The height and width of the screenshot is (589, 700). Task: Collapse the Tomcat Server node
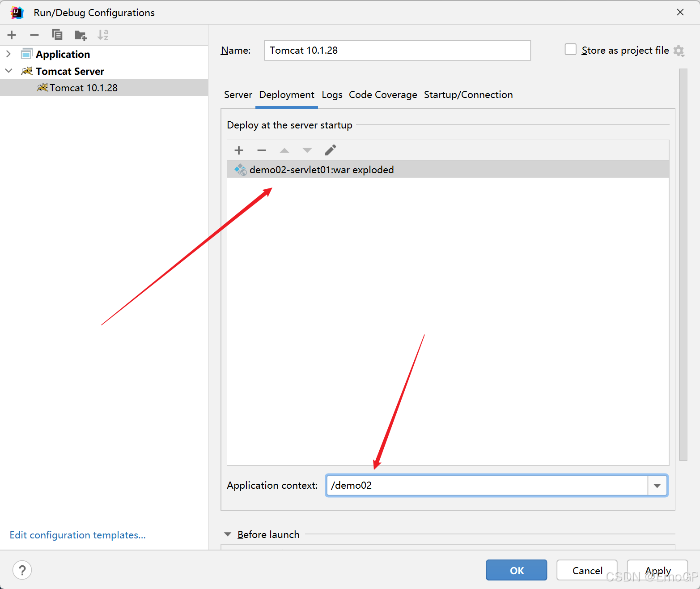[x=8, y=71]
